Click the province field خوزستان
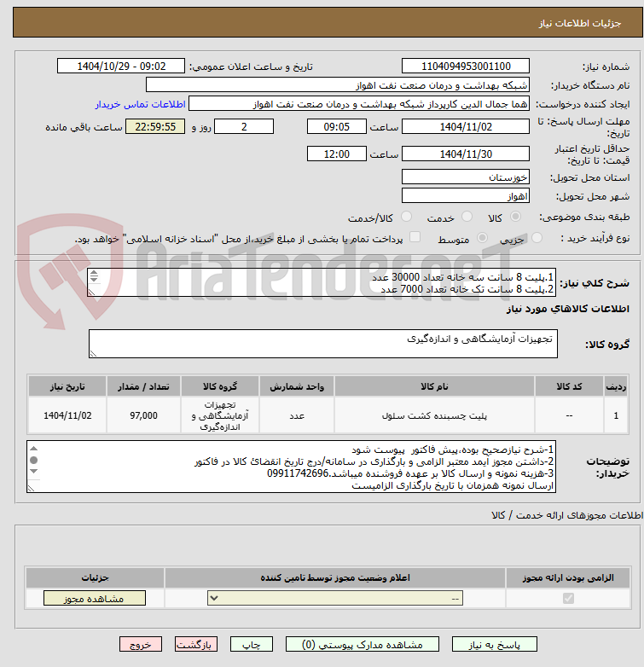This screenshot has width=644, height=667. coord(466,177)
